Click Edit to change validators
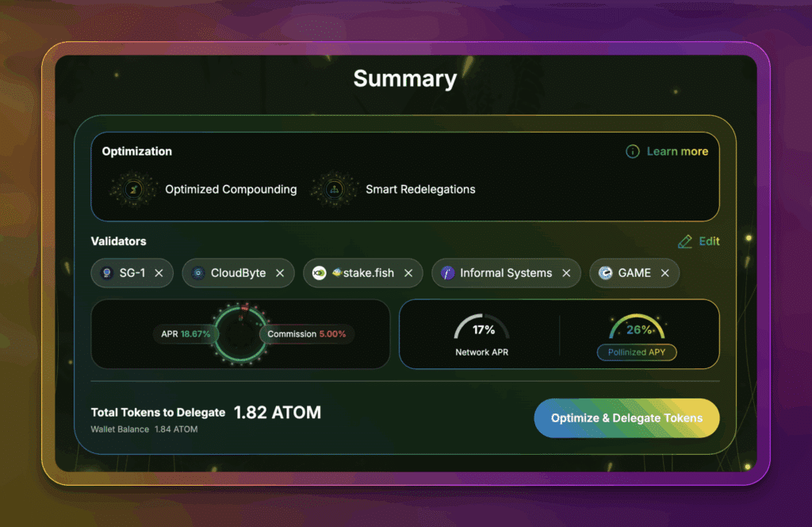 pos(709,241)
